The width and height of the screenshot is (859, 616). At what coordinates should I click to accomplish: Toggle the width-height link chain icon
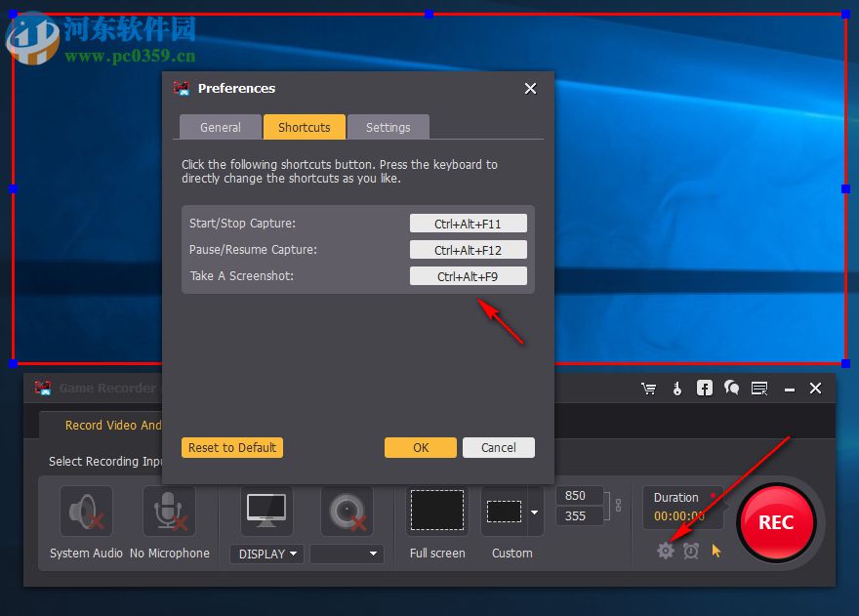click(x=619, y=506)
